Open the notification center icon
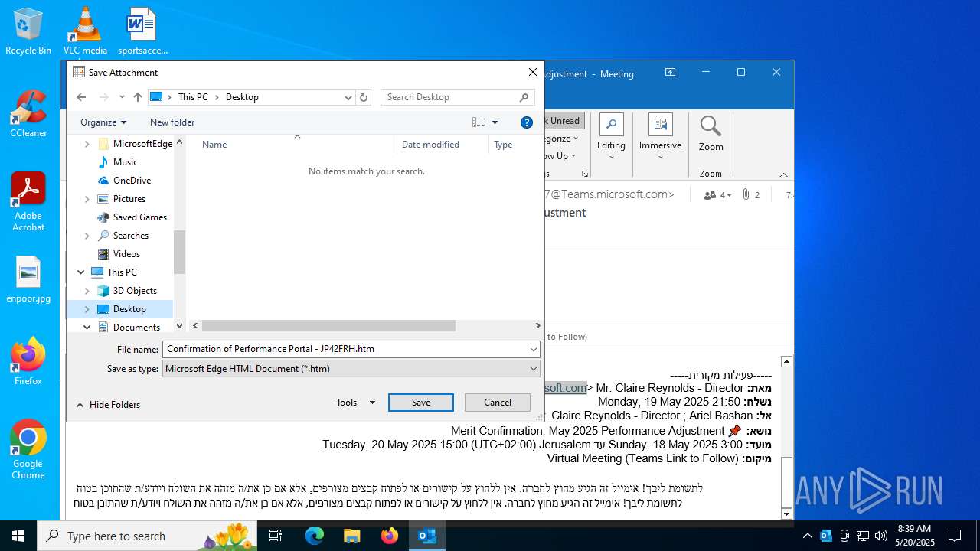 point(955,536)
